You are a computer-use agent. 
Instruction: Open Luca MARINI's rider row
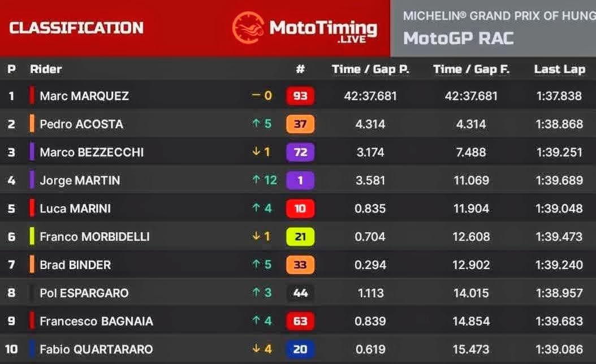point(298,208)
